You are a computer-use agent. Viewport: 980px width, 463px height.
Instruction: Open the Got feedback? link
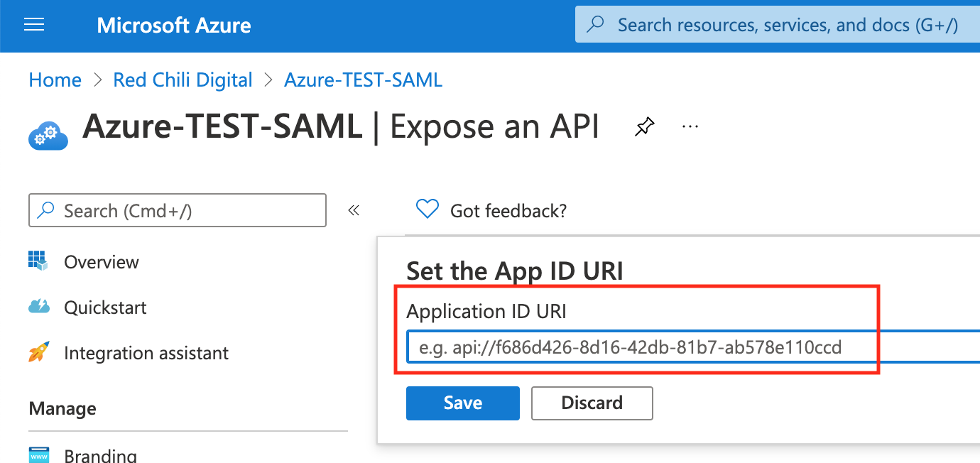tap(508, 210)
